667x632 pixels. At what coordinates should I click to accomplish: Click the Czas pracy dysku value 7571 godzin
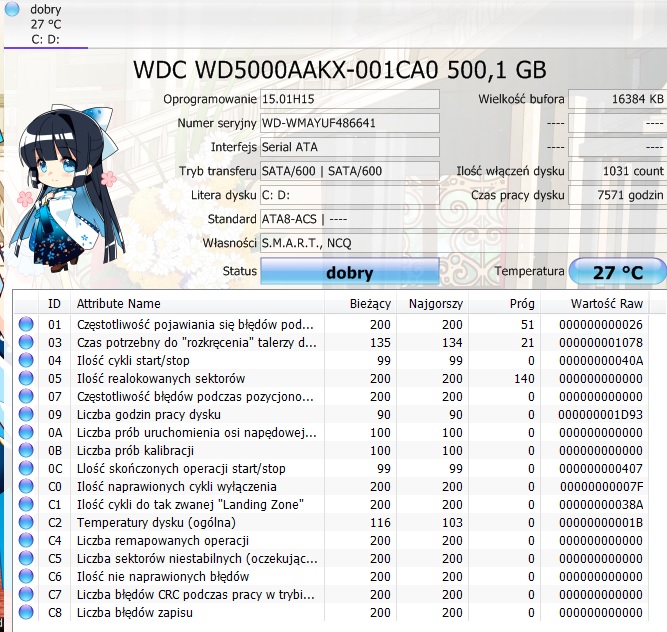click(x=618, y=195)
